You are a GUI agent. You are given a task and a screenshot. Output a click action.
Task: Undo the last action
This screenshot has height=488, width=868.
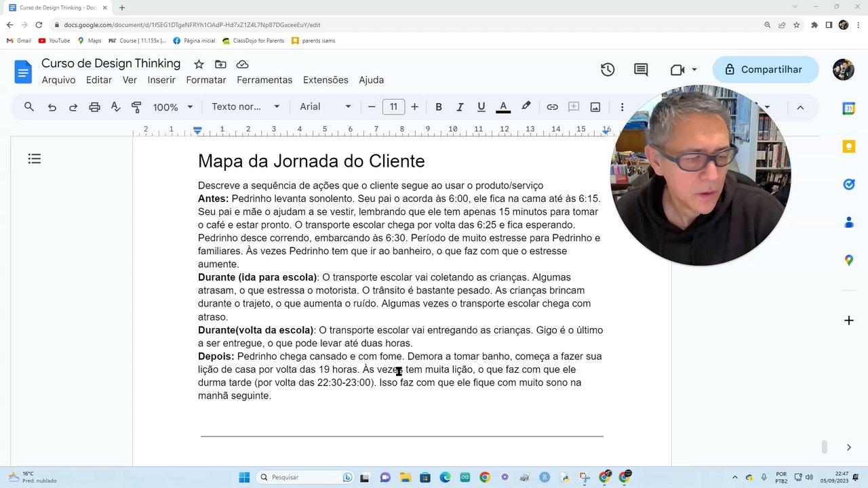(x=52, y=107)
